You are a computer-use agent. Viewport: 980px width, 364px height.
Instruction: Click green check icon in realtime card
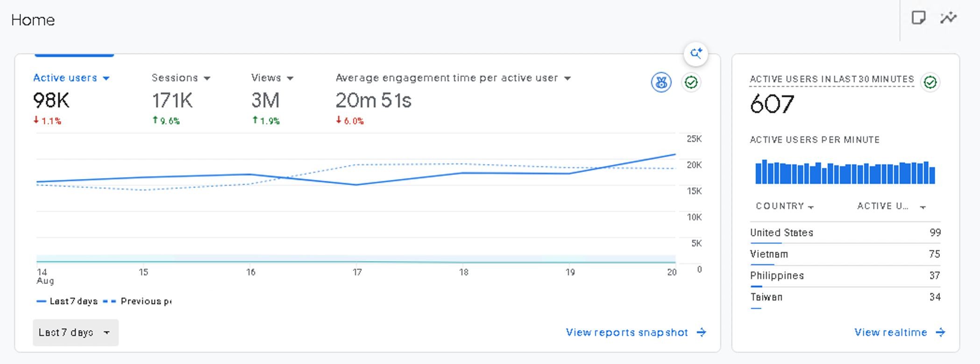click(930, 83)
